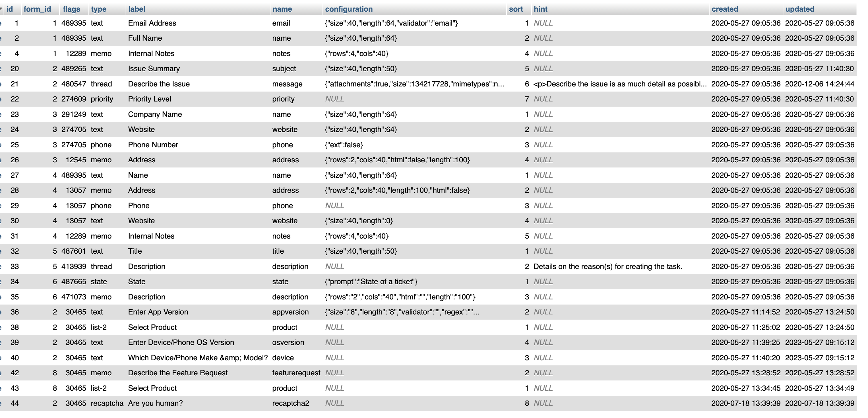
Task: Select the created timestamp 2020-05-27 11:14:52
Action: pyautogui.click(x=746, y=312)
